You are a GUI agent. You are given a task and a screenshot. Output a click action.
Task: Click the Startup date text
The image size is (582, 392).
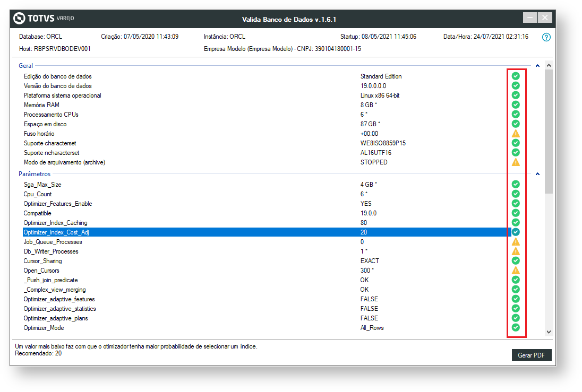[x=378, y=37]
